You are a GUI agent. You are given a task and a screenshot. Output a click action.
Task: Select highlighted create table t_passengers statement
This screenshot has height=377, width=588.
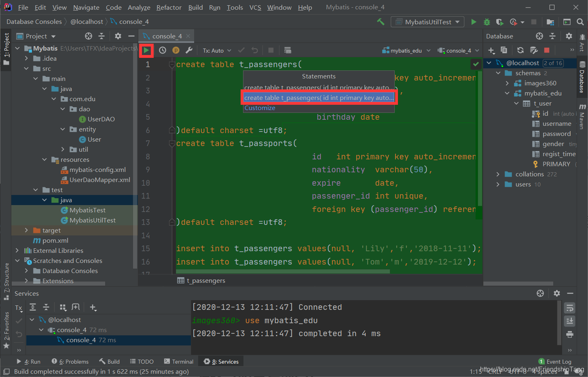click(x=319, y=97)
